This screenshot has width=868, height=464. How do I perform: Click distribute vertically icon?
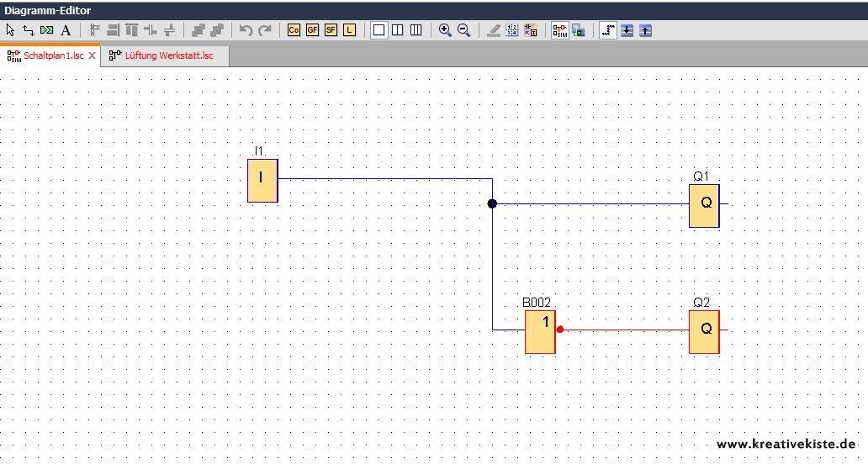[169, 30]
